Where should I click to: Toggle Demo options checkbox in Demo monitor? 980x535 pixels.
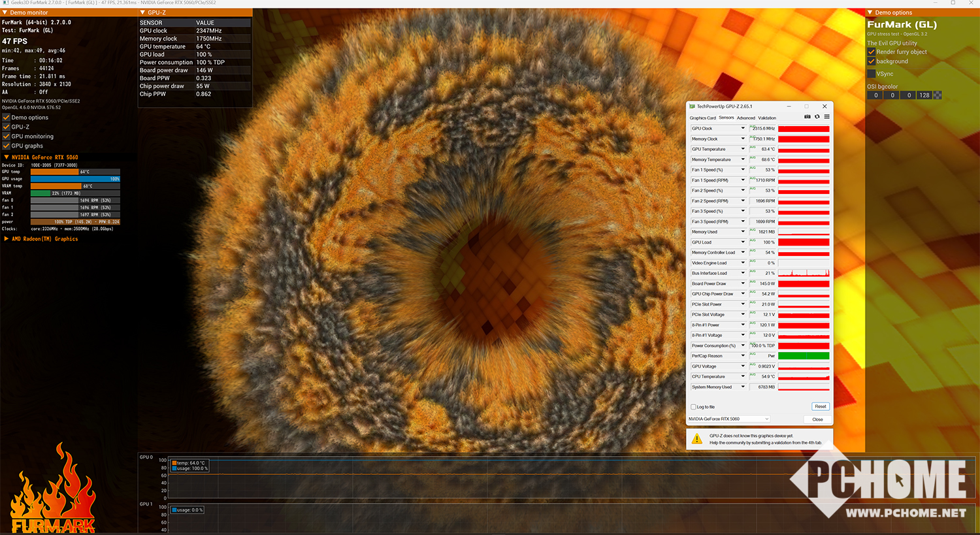[6, 118]
